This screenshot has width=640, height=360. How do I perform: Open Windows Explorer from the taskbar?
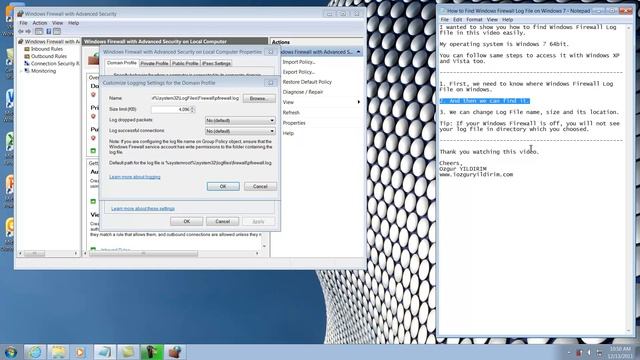click(58, 352)
